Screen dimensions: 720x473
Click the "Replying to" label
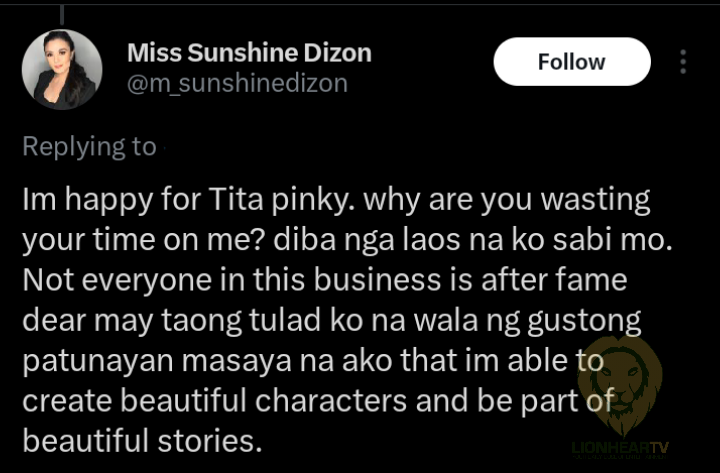[x=89, y=146]
